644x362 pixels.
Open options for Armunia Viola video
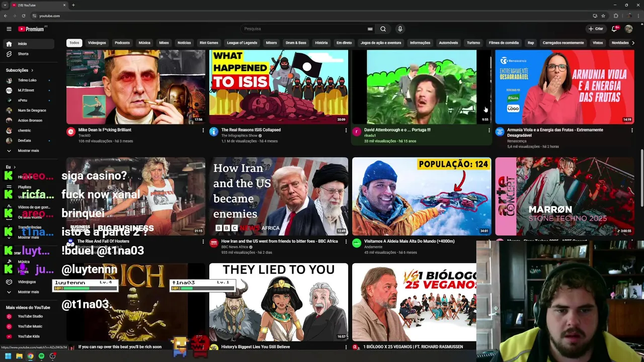pyautogui.click(x=632, y=130)
